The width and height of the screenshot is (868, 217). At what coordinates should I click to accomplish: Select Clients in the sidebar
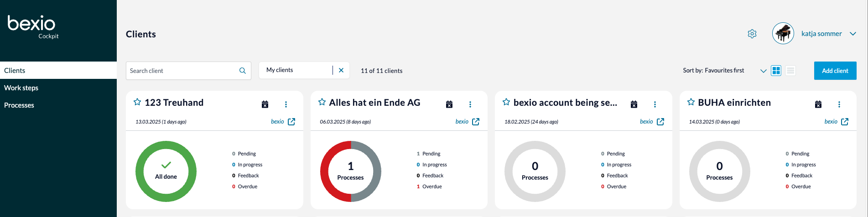(58, 70)
